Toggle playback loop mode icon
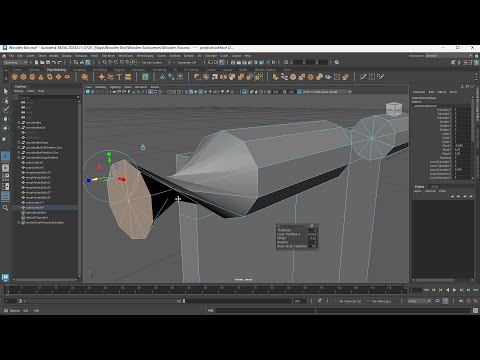This screenshot has width=480, height=360. point(438,301)
